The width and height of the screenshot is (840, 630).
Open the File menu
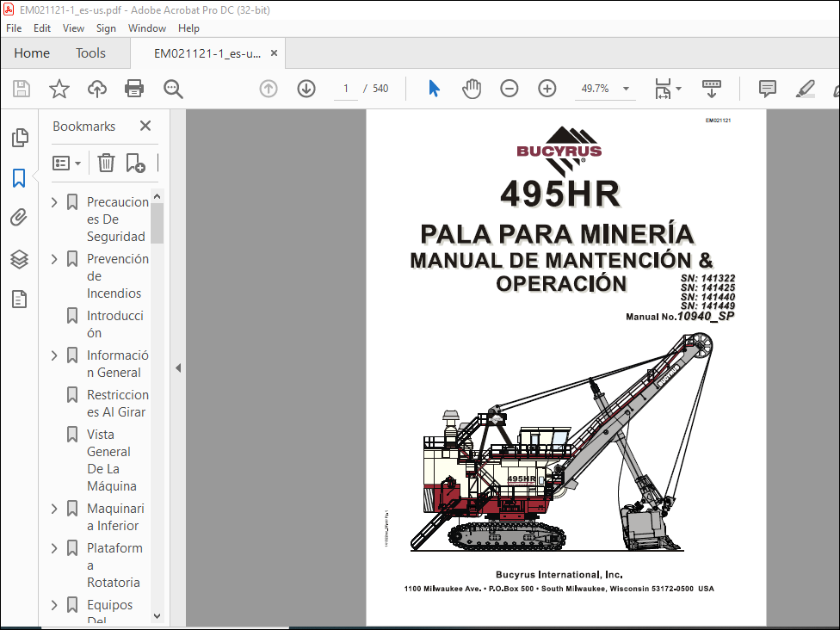click(x=14, y=28)
